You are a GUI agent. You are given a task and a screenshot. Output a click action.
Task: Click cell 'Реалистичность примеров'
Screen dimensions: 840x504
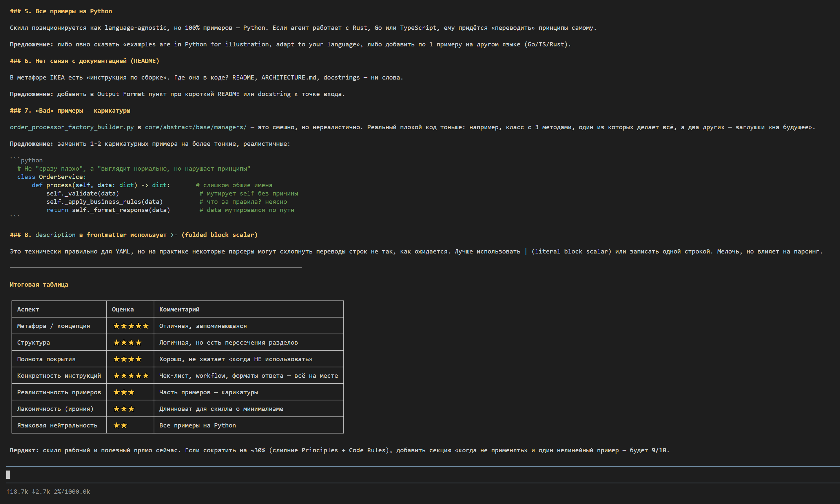coord(59,392)
